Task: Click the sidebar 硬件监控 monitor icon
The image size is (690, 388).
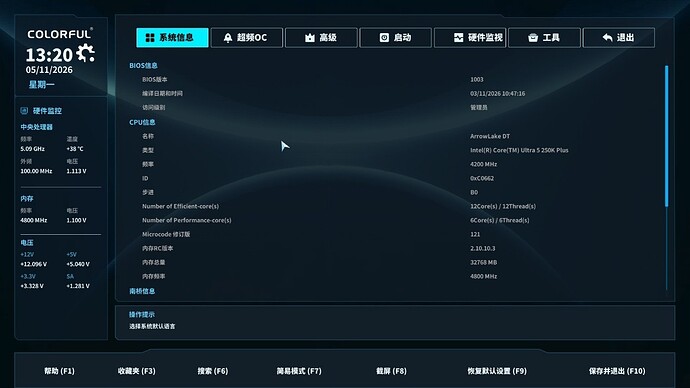Action: [24, 110]
